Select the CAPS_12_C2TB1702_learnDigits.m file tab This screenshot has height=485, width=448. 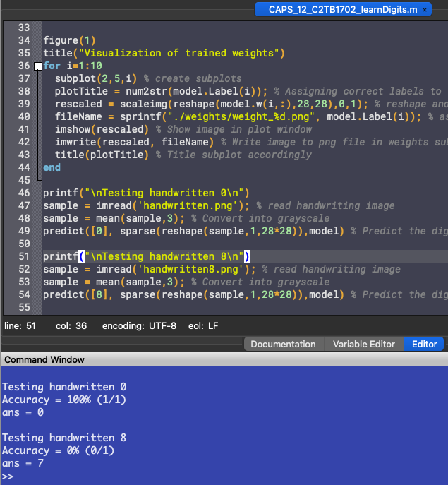(x=343, y=10)
